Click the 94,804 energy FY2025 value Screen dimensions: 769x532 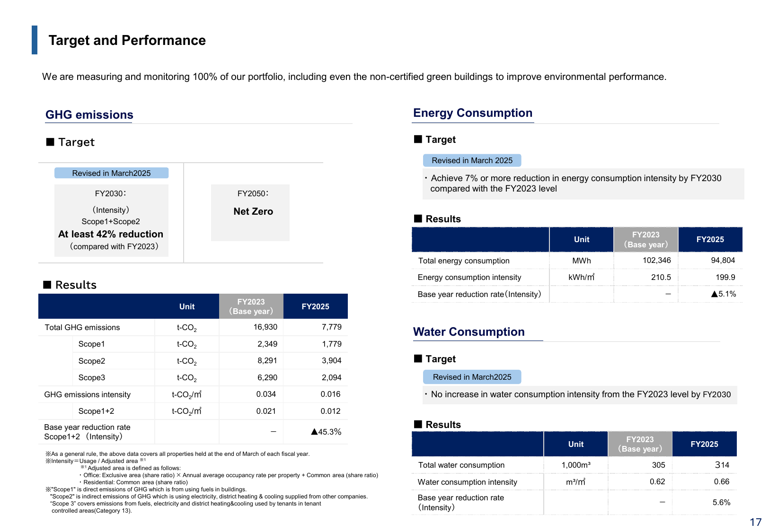[x=723, y=261]
